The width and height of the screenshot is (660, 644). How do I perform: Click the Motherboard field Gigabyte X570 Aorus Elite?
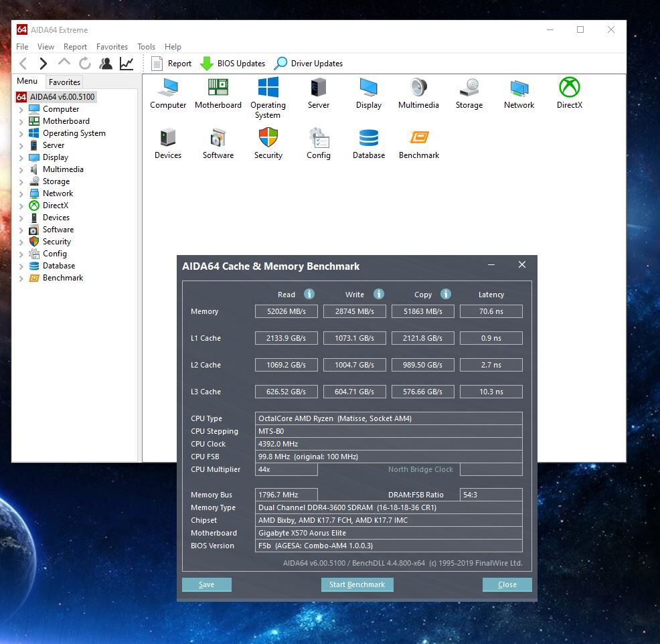point(388,534)
